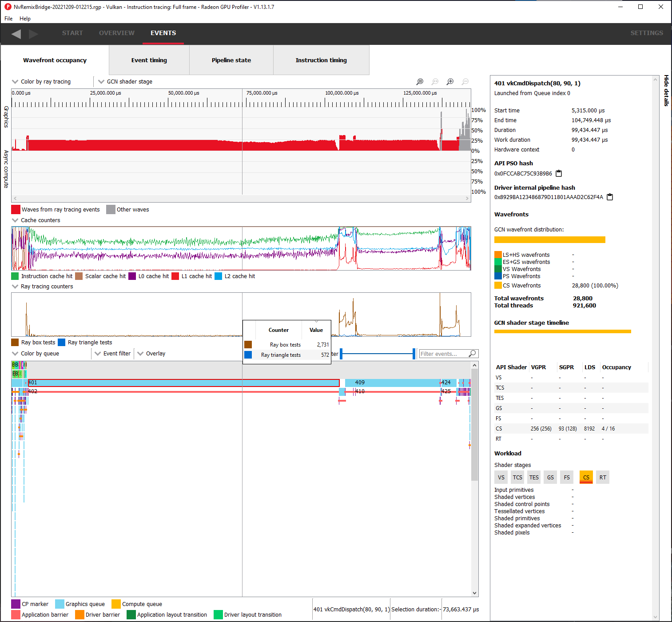Switch to the Event timing tab

coord(149,60)
